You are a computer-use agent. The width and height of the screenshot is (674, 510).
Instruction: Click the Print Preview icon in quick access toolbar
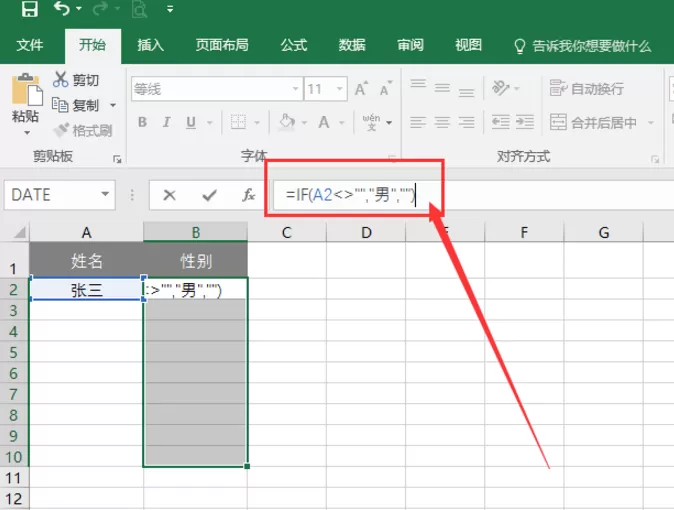click(139, 8)
